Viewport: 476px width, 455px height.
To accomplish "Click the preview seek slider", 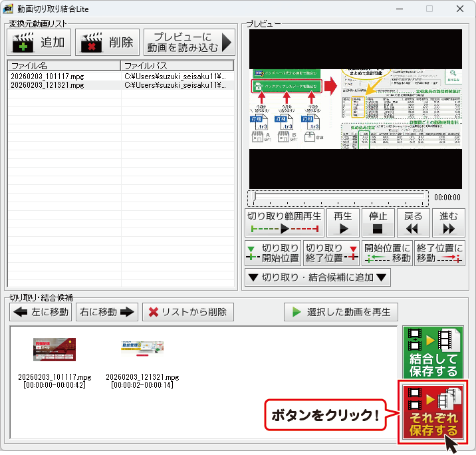I will (x=339, y=198).
